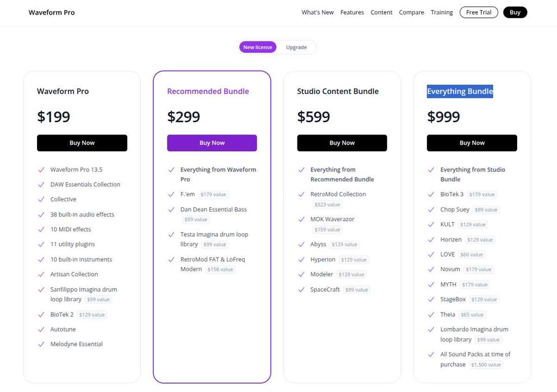Buy the $999 Everything Bundle
Screen dimensions: 557x392
click(x=472, y=143)
